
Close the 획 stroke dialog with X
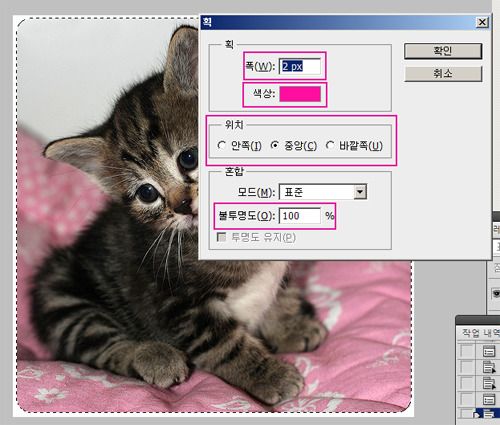tap(482, 22)
